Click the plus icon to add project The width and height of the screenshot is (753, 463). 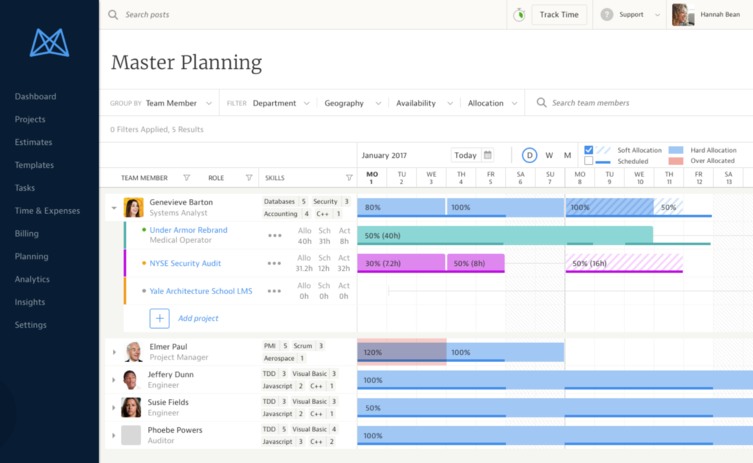pyautogui.click(x=159, y=318)
